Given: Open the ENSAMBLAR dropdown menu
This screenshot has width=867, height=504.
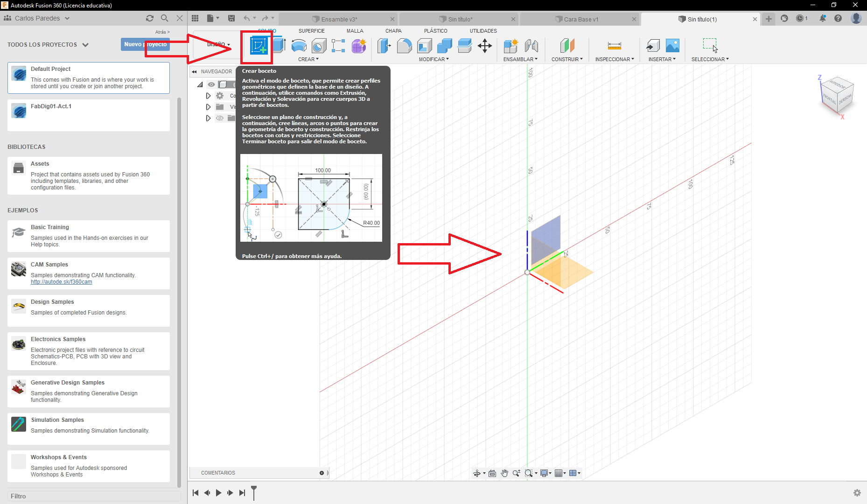Looking at the screenshot, I should [520, 59].
